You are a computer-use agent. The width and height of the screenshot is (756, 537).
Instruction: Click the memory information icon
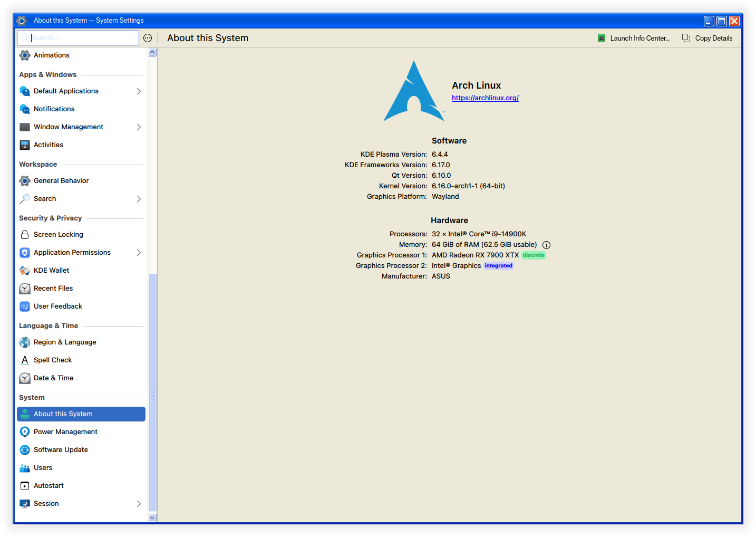(x=547, y=245)
